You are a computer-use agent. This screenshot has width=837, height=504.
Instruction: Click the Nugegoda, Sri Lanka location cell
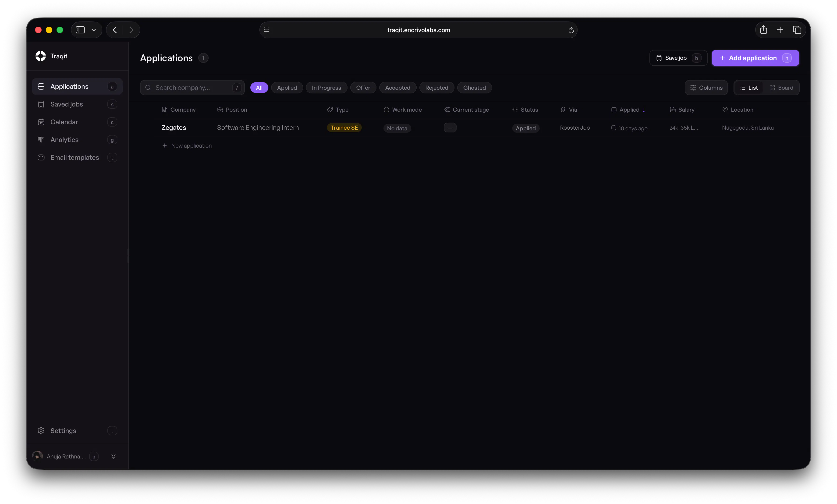click(748, 128)
